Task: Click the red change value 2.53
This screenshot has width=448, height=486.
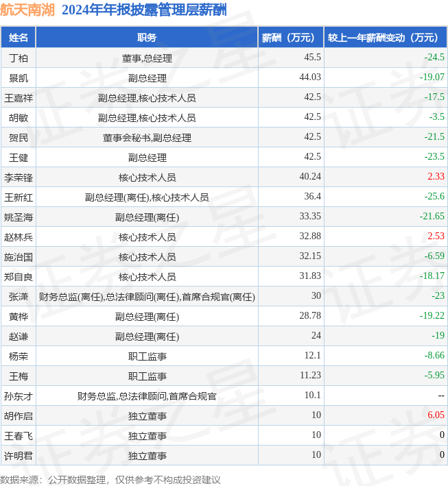Action: click(x=436, y=236)
